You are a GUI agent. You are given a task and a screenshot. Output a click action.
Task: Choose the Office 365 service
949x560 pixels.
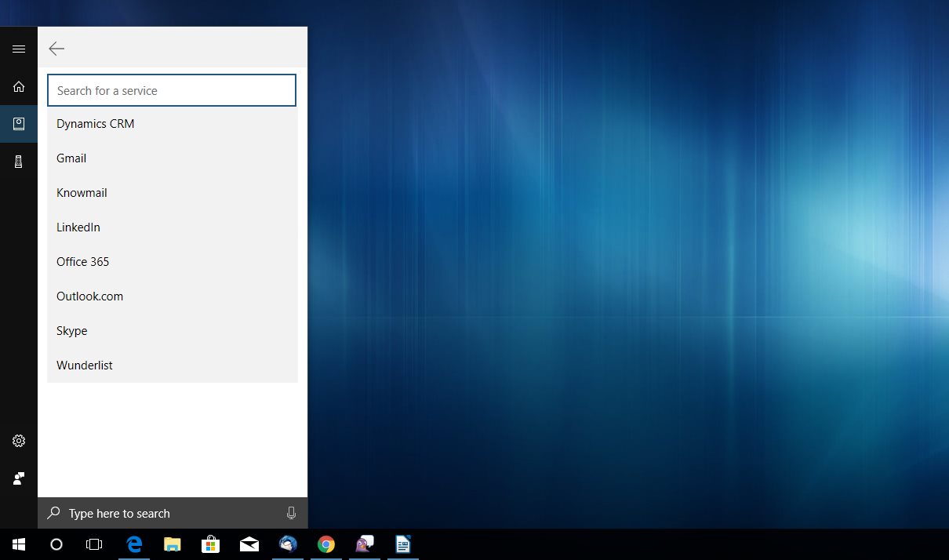82,261
